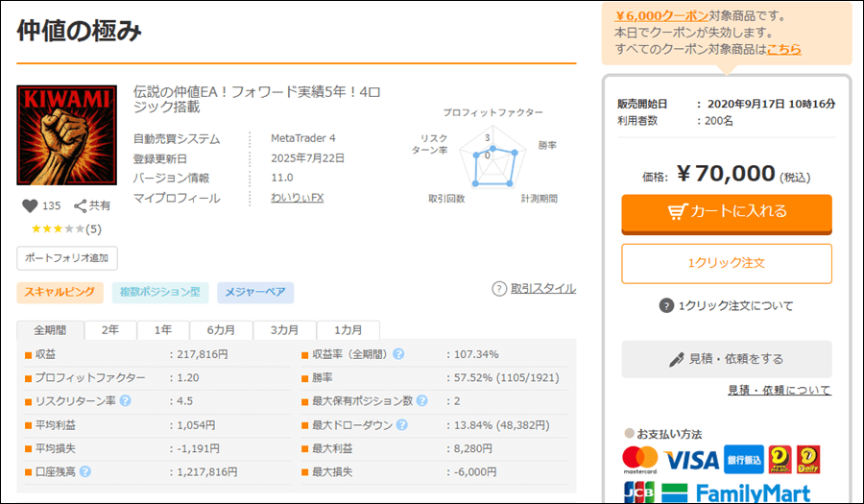Viewport: 864px width, 504px height.
Task: Click question icon beside 1クリック注文について
Action: tap(666, 305)
